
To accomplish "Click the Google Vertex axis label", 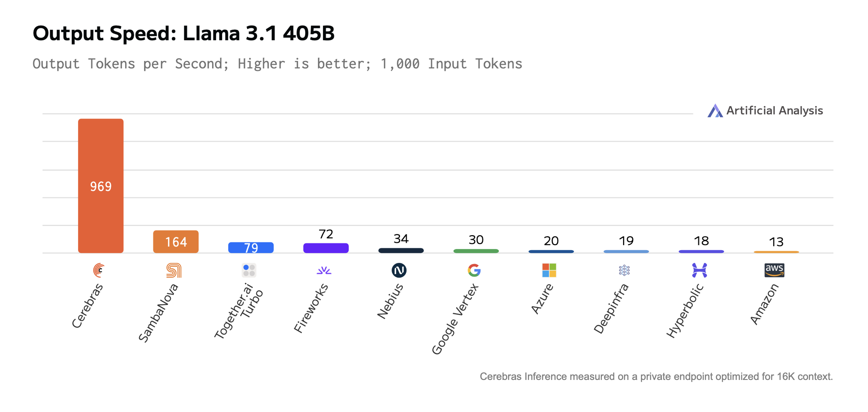I will (455, 319).
